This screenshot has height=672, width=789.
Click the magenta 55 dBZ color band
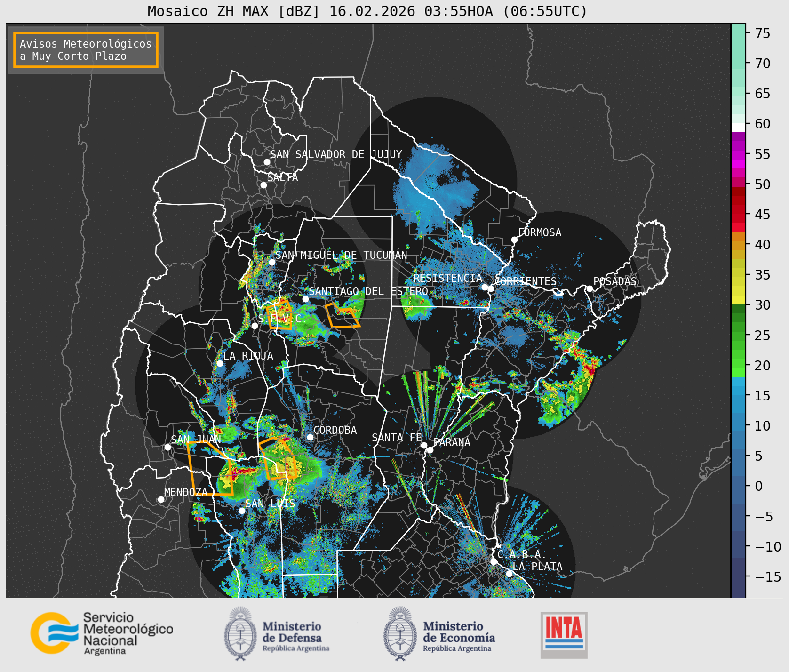point(738,154)
